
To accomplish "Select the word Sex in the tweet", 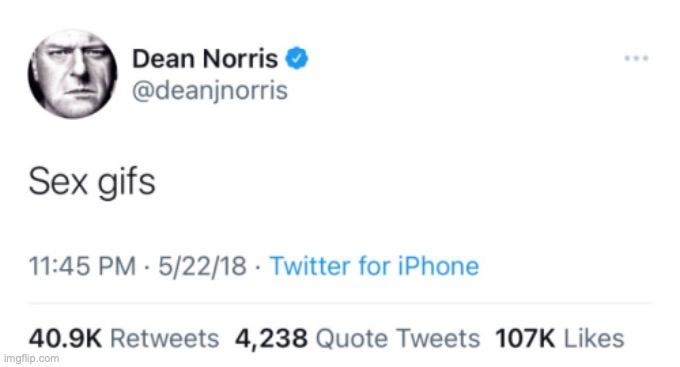I will (58, 182).
